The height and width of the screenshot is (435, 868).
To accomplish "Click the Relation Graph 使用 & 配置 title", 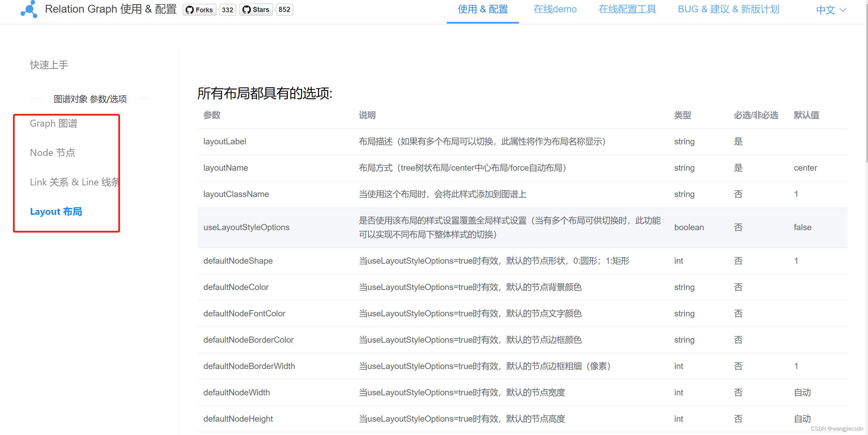I will (x=111, y=9).
